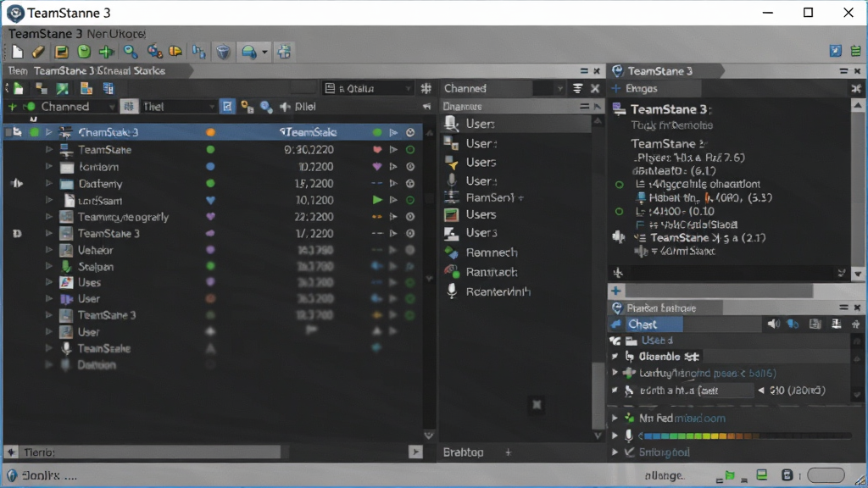
Task: Expand the Vehelor tree node
Action: click(x=48, y=250)
